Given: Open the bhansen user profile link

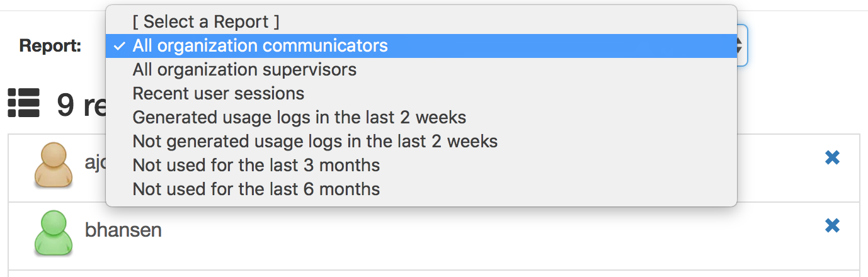Looking at the screenshot, I should [x=123, y=230].
